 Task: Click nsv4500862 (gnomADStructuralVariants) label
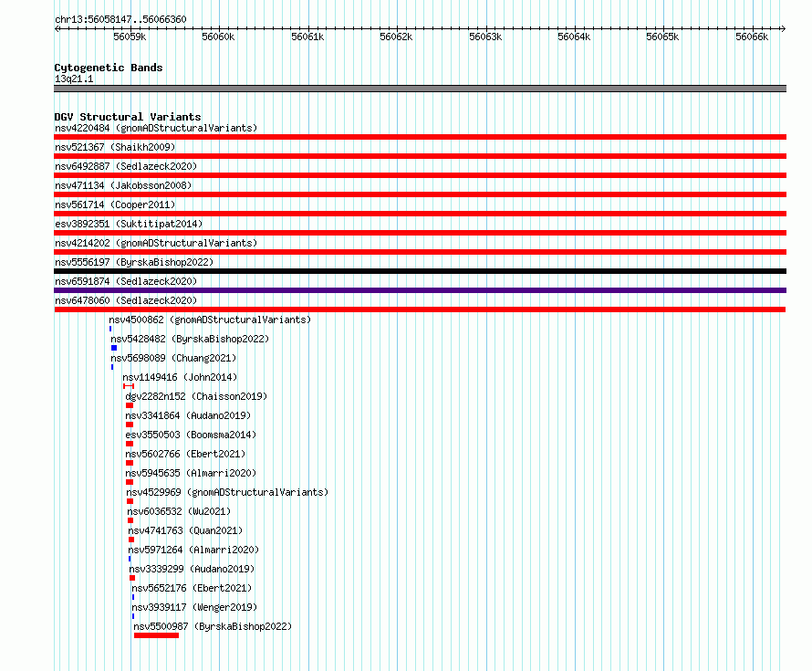pos(210,320)
